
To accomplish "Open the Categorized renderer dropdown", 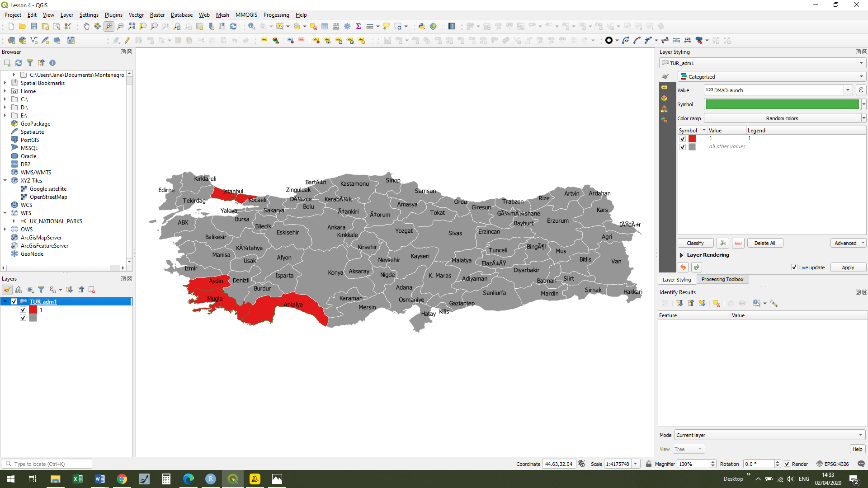I will point(861,76).
